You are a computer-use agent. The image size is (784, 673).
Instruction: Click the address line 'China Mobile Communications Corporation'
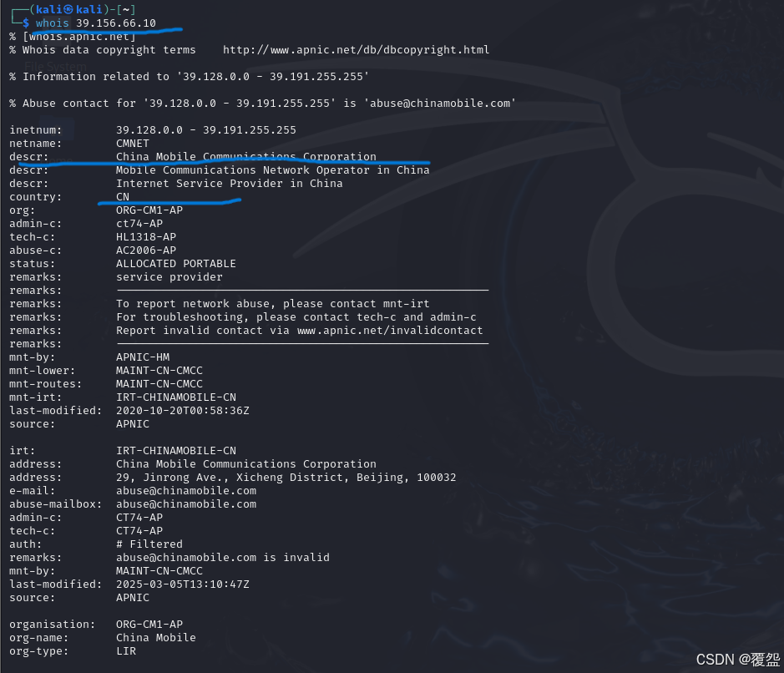click(246, 464)
